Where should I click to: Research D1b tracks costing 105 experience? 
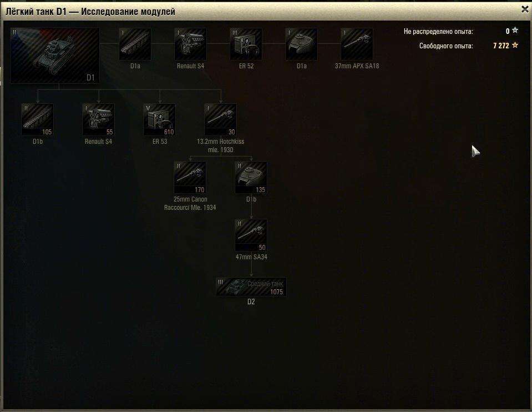click(x=37, y=120)
